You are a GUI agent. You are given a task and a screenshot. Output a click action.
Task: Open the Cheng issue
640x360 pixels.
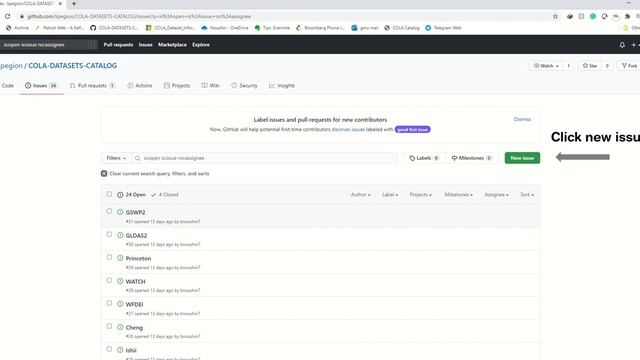134,327
